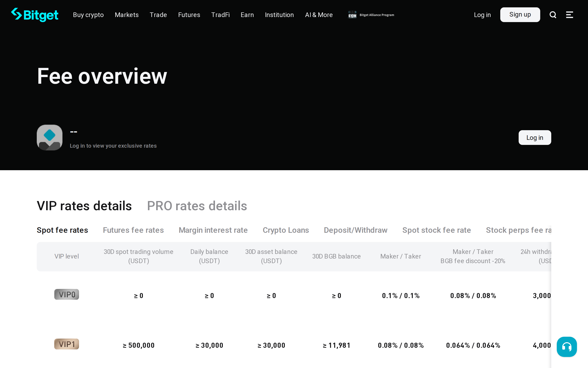This screenshot has height=368, width=588.
Task: Select the VIP rates details tab
Action: (x=84, y=206)
